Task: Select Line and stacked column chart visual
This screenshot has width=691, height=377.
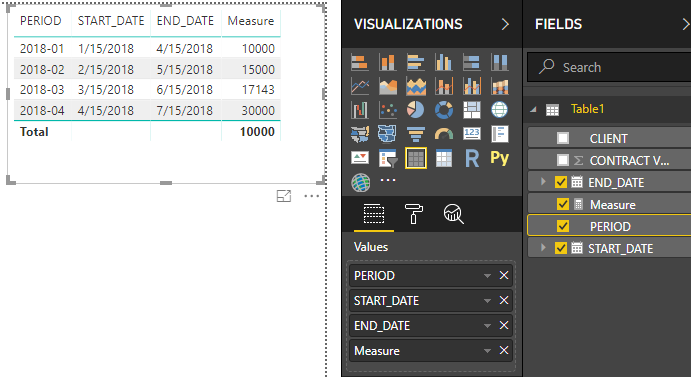Action: (x=443, y=86)
